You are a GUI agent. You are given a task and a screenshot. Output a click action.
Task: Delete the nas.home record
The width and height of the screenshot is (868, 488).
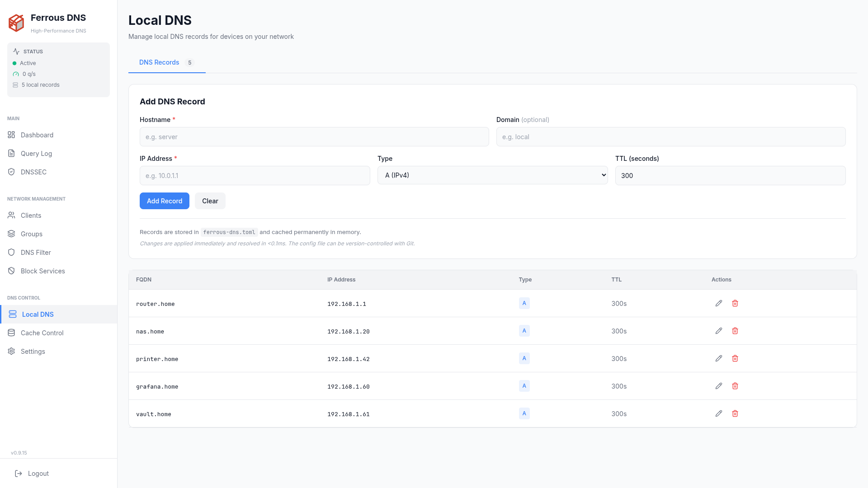point(735,331)
